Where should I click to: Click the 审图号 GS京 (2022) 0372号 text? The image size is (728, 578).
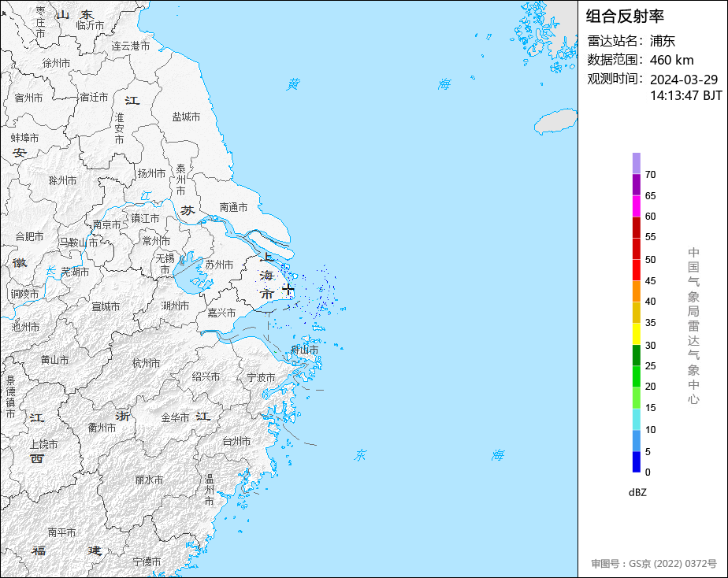click(x=654, y=564)
